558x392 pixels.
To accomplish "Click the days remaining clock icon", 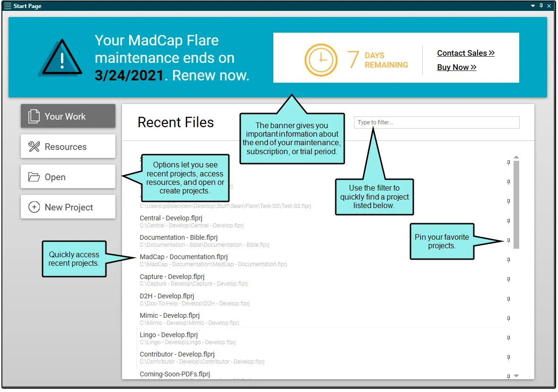I will (321, 59).
